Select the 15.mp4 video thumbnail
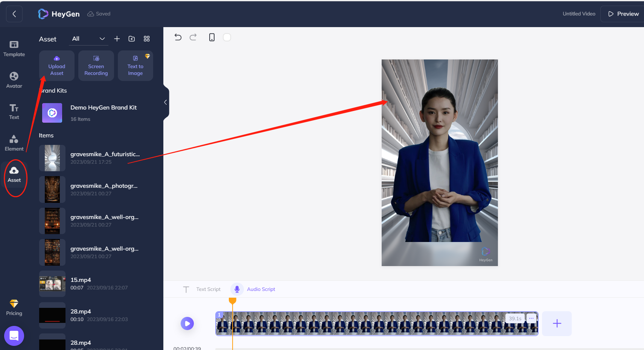Image resolution: width=644 pixels, height=350 pixels. 52,284
